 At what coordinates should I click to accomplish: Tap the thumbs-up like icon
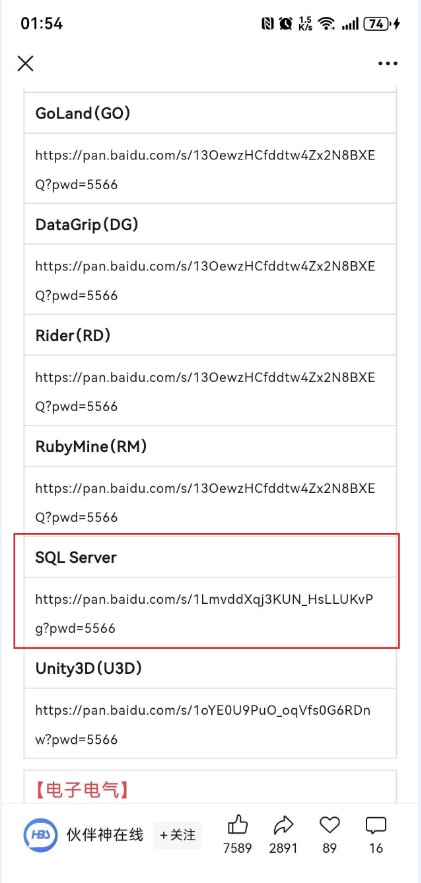point(238,826)
